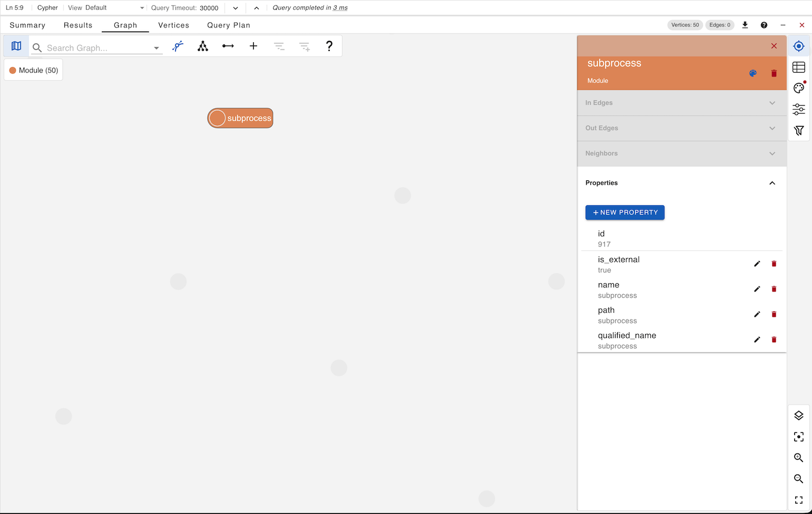
Task: Open the filter funnel sidebar icon
Action: tap(798, 131)
